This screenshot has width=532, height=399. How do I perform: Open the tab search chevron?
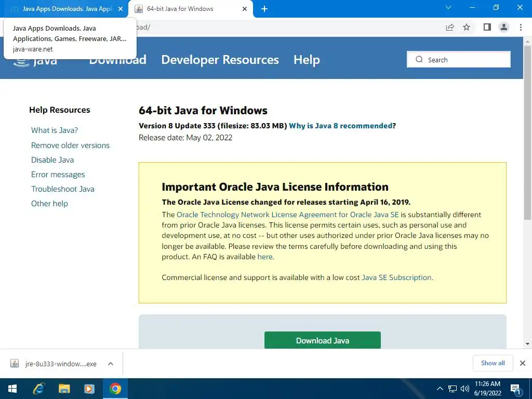448,7
